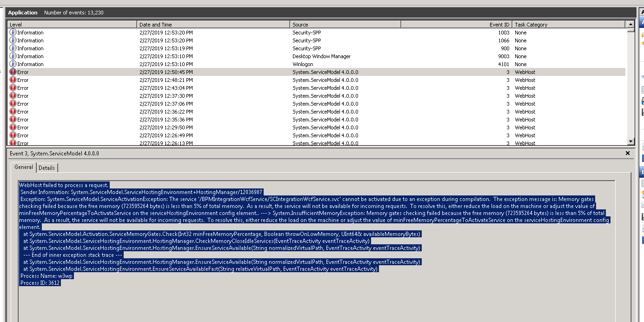Click the event list scroll down arrow

click(631, 141)
